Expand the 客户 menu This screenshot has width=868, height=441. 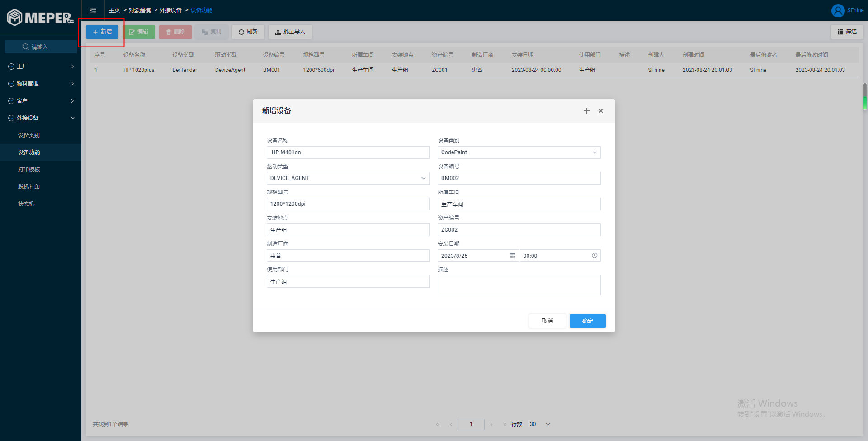click(41, 101)
